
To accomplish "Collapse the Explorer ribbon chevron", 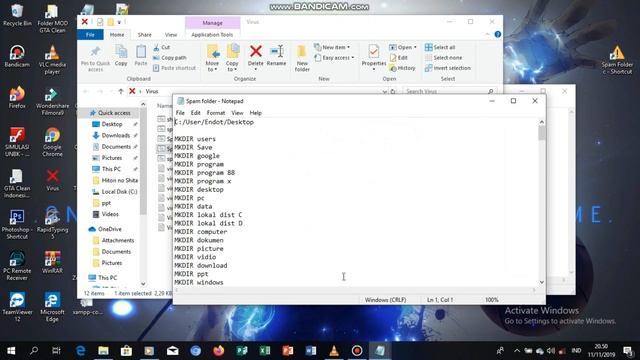I will [487, 35].
